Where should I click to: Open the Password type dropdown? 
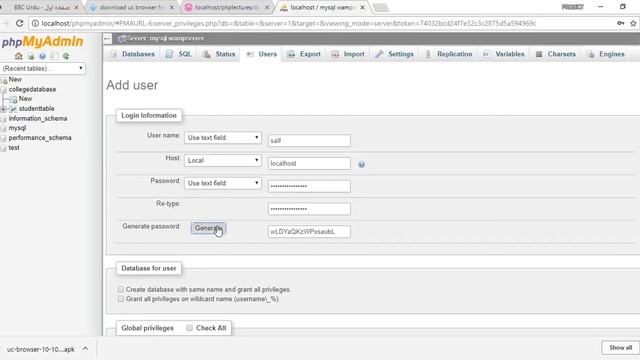222,183
